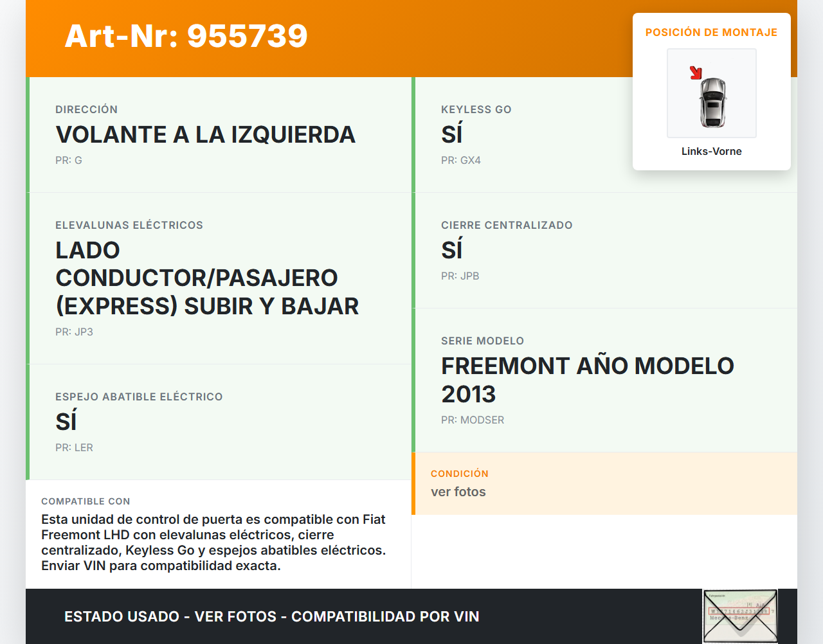This screenshot has height=644, width=823.
Task: Open 'ver fotos' under Condición
Action: click(x=458, y=492)
